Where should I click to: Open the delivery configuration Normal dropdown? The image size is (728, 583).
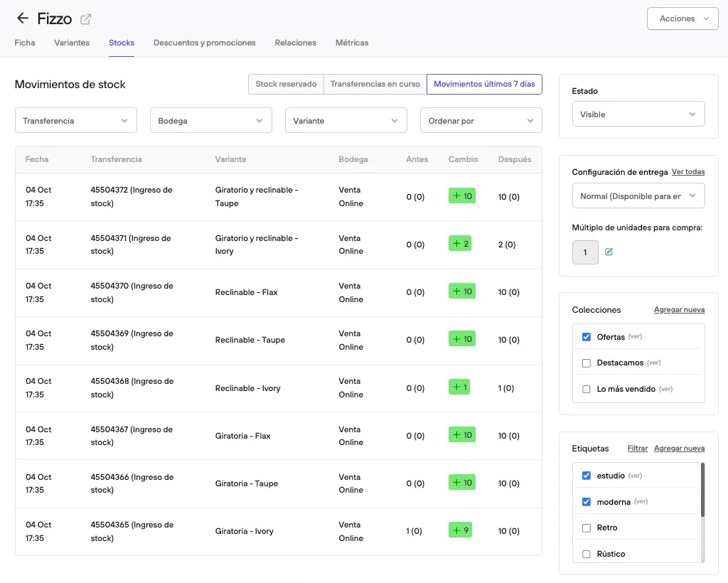638,196
